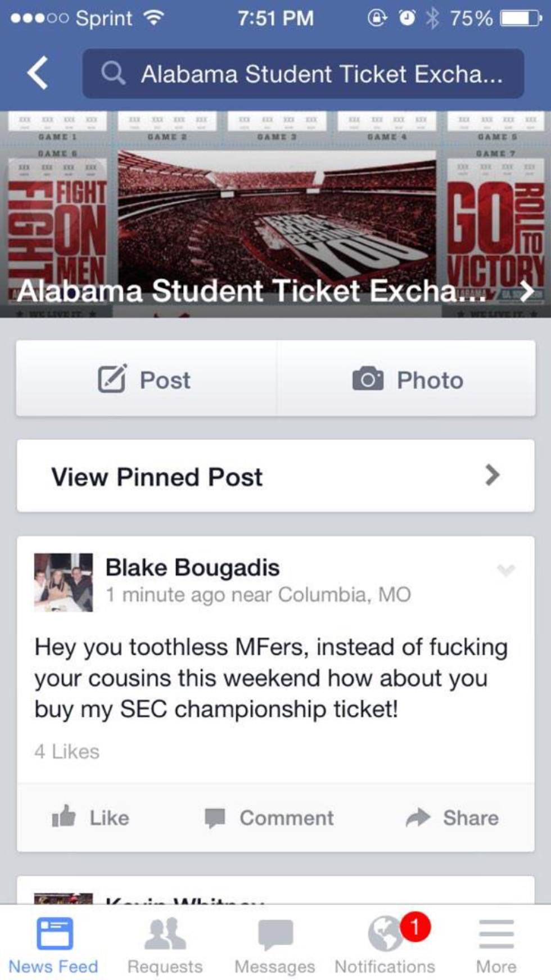
Task: Open the More menu tab
Action: coord(496,945)
